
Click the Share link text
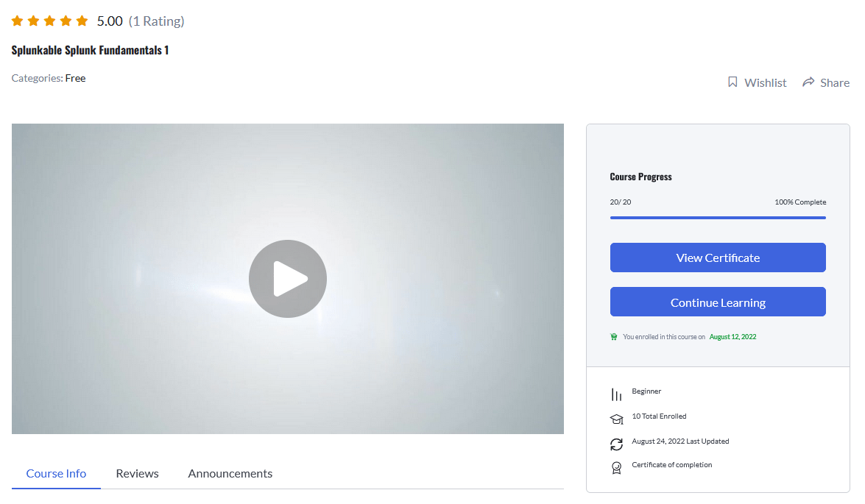click(x=835, y=82)
